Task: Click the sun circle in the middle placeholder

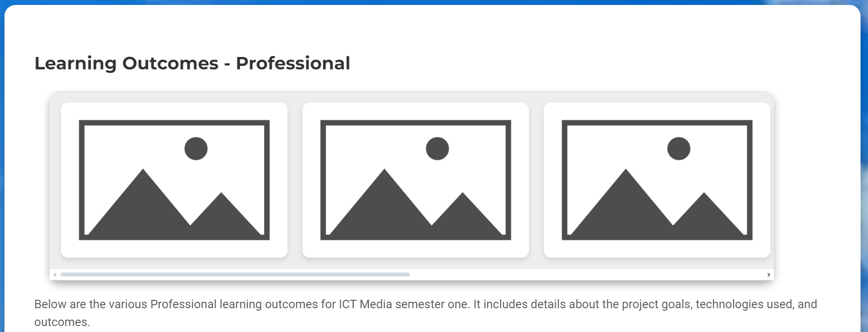Action: (x=437, y=149)
